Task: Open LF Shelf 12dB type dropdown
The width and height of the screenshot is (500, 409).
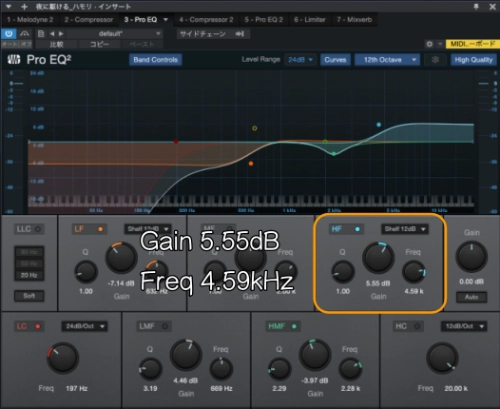Action: (148, 229)
